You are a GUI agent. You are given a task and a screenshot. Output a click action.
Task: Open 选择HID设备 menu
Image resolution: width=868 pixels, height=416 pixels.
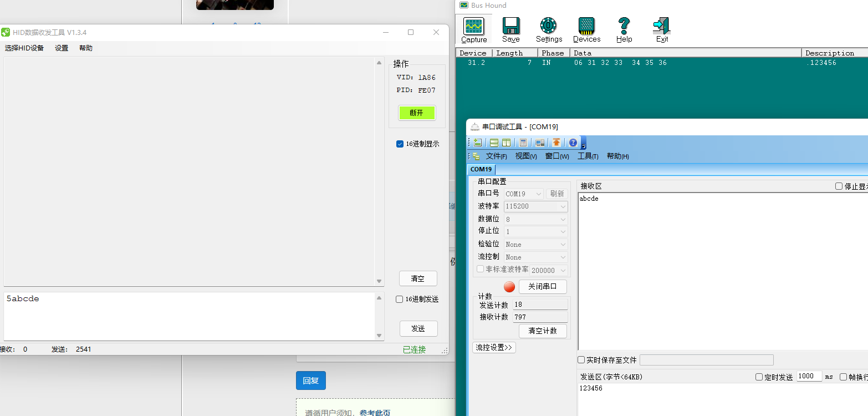click(24, 48)
